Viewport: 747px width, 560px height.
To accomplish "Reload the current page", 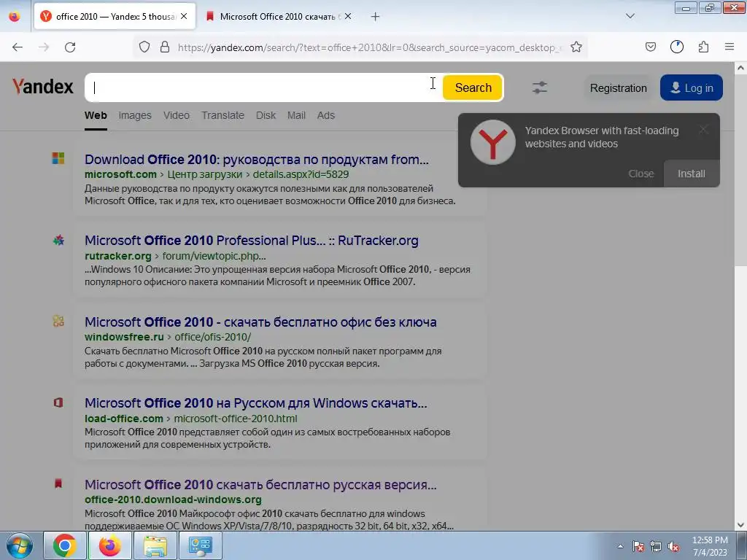I will (x=70, y=47).
